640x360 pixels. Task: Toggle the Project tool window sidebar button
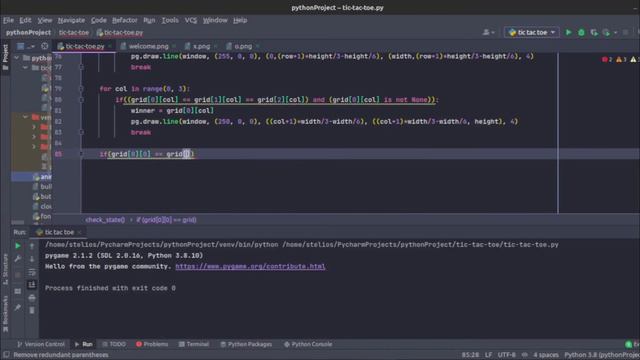pyautogui.click(x=5, y=57)
